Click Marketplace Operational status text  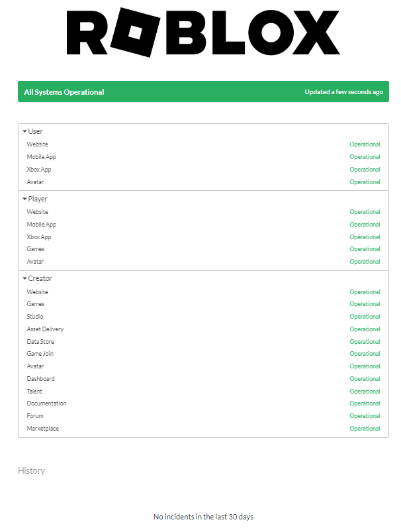365,429
